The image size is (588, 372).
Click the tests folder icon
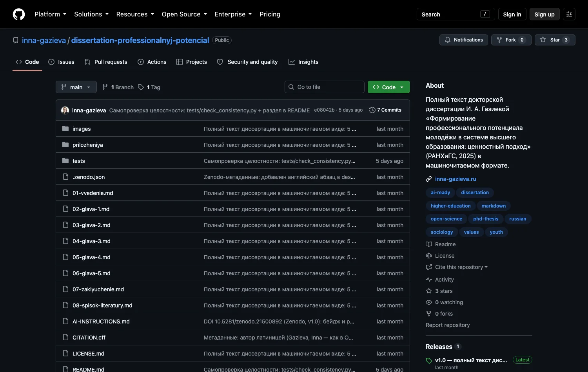tap(65, 161)
